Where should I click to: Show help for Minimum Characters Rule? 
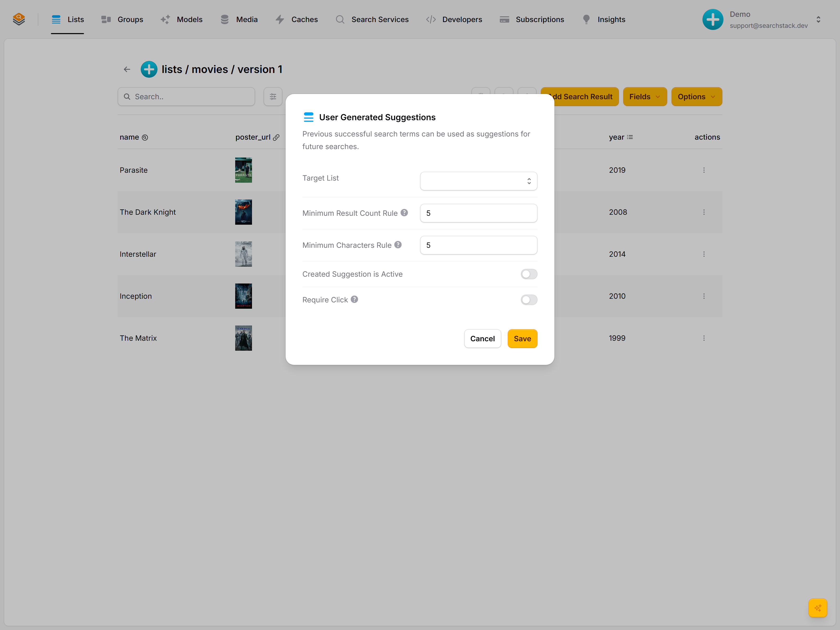(x=398, y=245)
